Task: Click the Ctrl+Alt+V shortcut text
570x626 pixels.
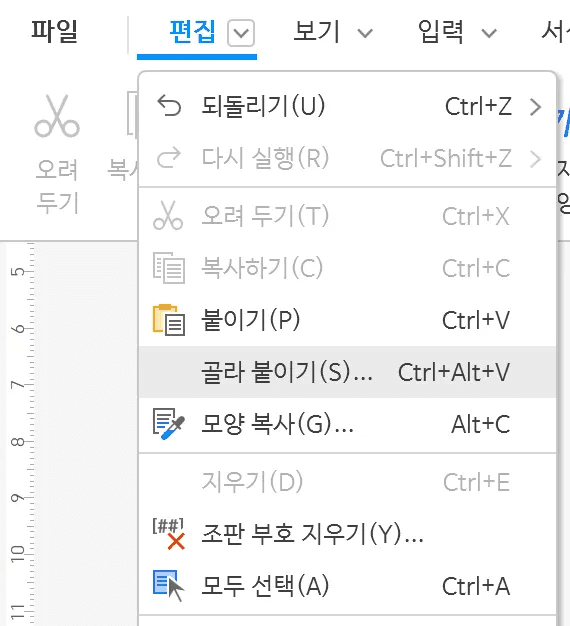Action: (x=454, y=372)
